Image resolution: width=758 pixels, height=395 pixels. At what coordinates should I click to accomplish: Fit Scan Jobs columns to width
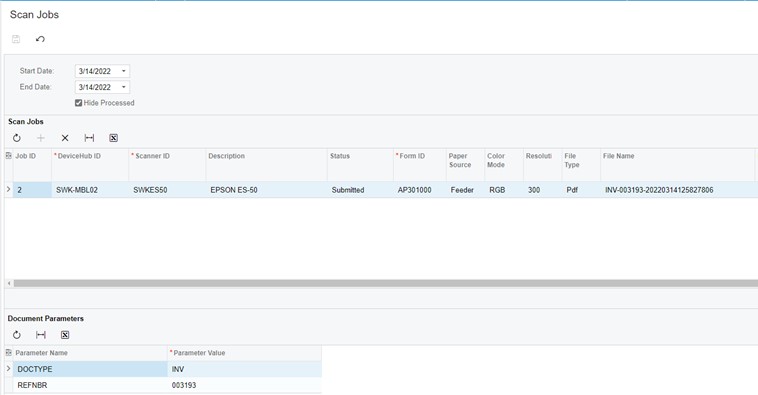coord(89,138)
